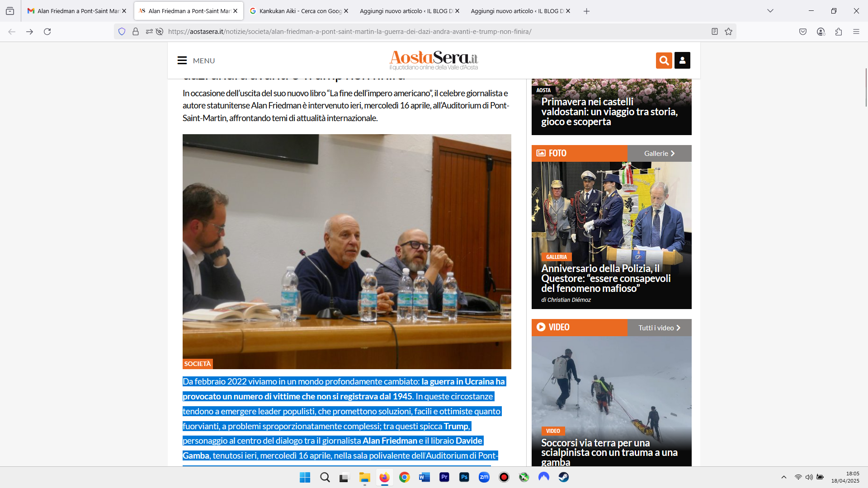The image size is (868, 488).
Task: Close the Kankukan Aiki tab
Action: (x=346, y=11)
